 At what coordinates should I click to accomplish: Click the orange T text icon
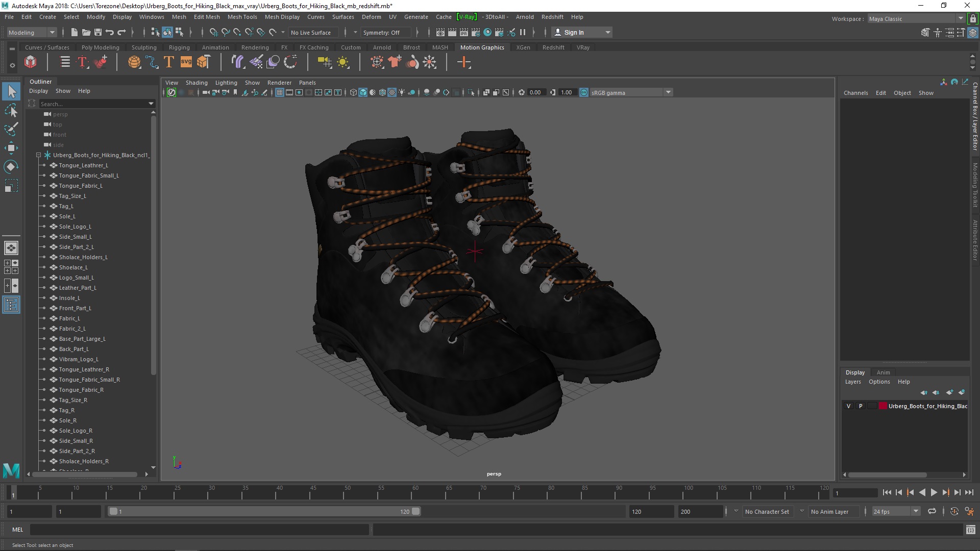pyautogui.click(x=168, y=62)
